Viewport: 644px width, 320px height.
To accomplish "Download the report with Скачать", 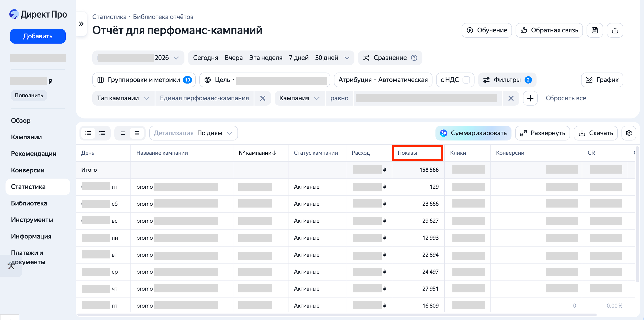I will tap(596, 133).
